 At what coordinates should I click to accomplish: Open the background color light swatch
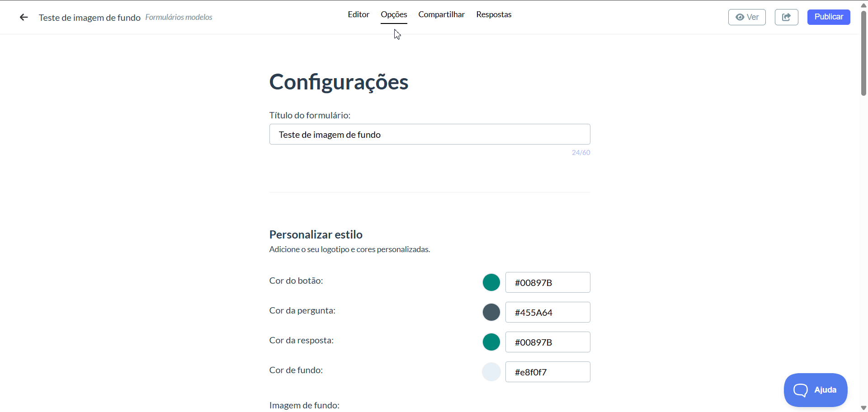491,372
